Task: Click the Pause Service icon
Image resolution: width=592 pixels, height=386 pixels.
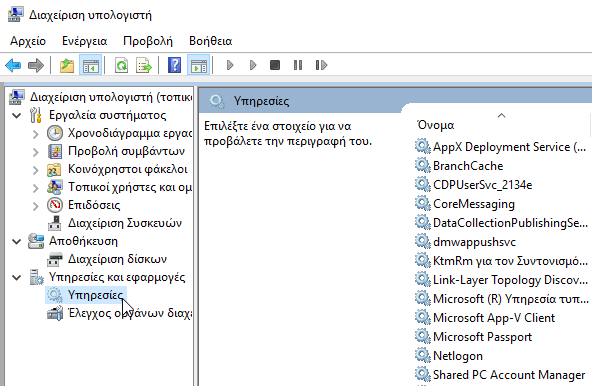Action: (x=298, y=65)
